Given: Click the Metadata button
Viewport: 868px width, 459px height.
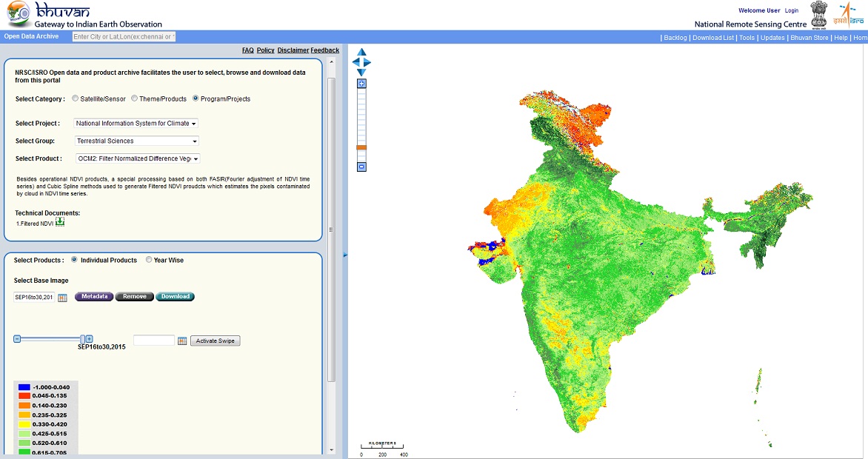Looking at the screenshot, I should click(94, 297).
